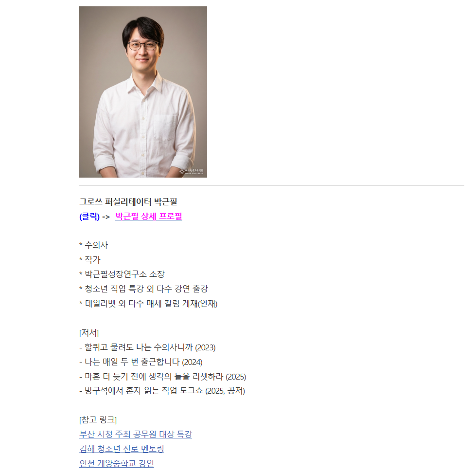Open the 박근필 상세 프로필 link
The height and width of the screenshot is (472, 476).
coord(148,216)
